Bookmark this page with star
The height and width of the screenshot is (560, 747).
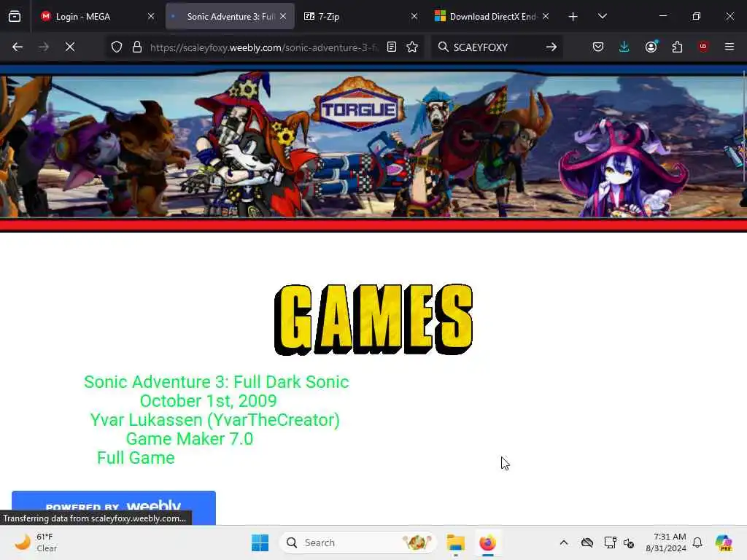point(413,47)
